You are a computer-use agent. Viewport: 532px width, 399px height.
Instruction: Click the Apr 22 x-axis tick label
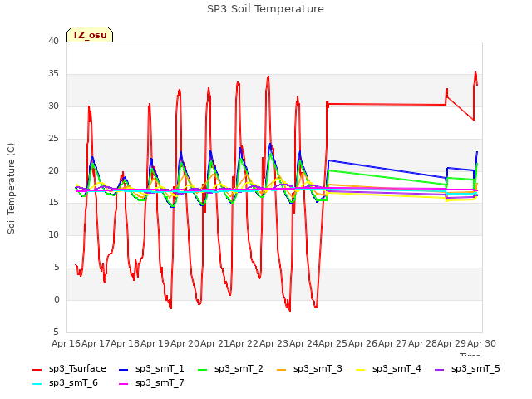click(x=244, y=343)
